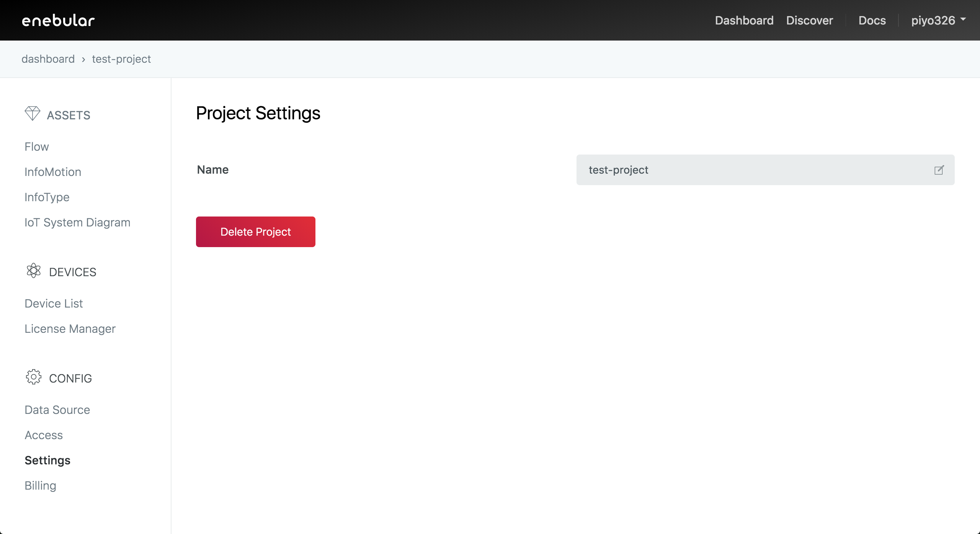This screenshot has width=980, height=534.
Task: Click the Config gear icon
Action: [x=34, y=377]
